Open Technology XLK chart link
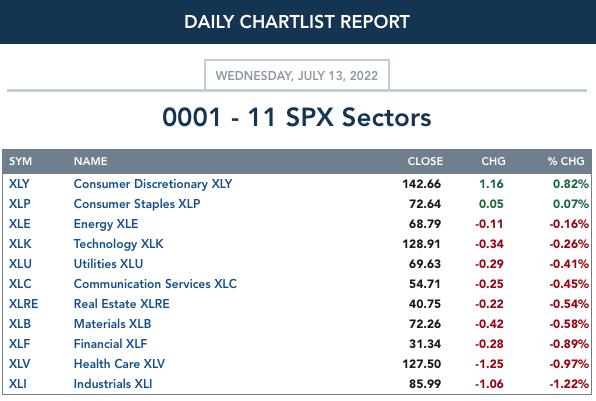The image size is (596, 401). pyautogui.click(x=118, y=244)
